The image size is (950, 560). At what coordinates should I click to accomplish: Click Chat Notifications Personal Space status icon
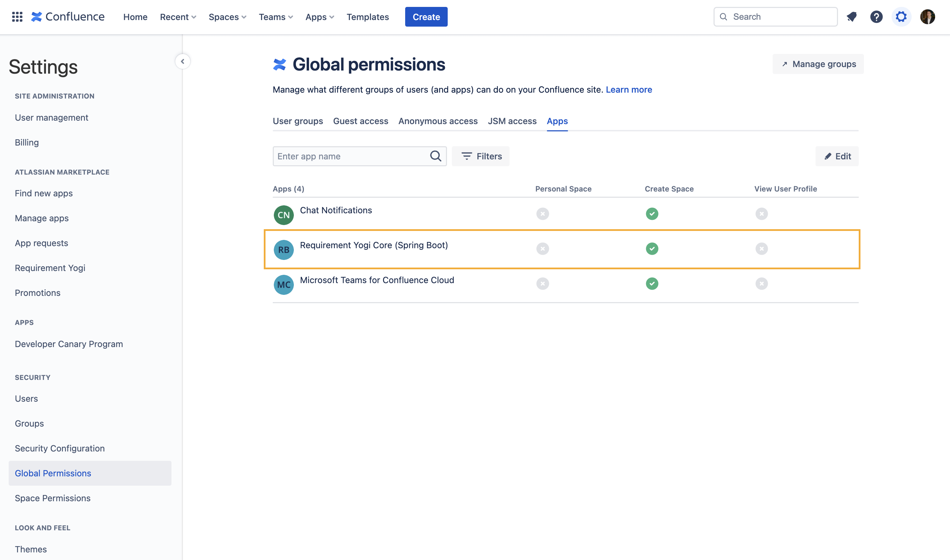coord(542,214)
